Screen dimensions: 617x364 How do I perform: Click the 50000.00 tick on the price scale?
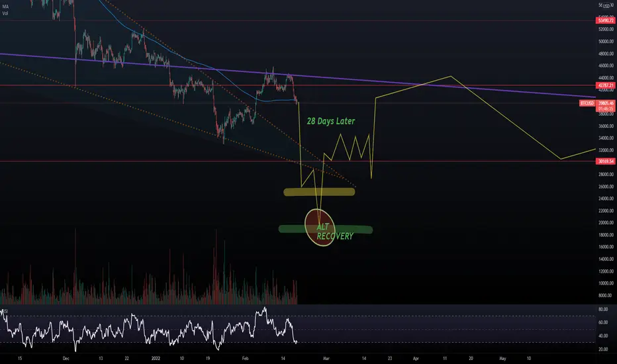[606, 41]
